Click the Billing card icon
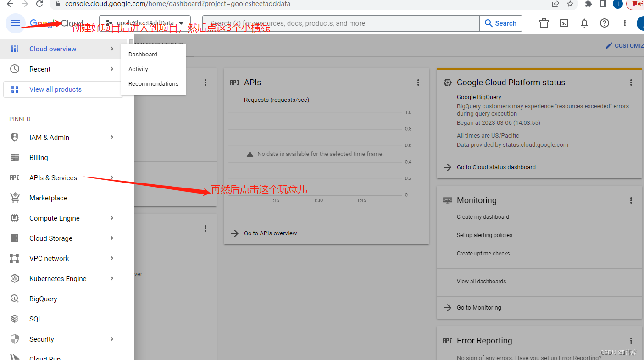The width and height of the screenshot is (644, 360). point(15,157)
